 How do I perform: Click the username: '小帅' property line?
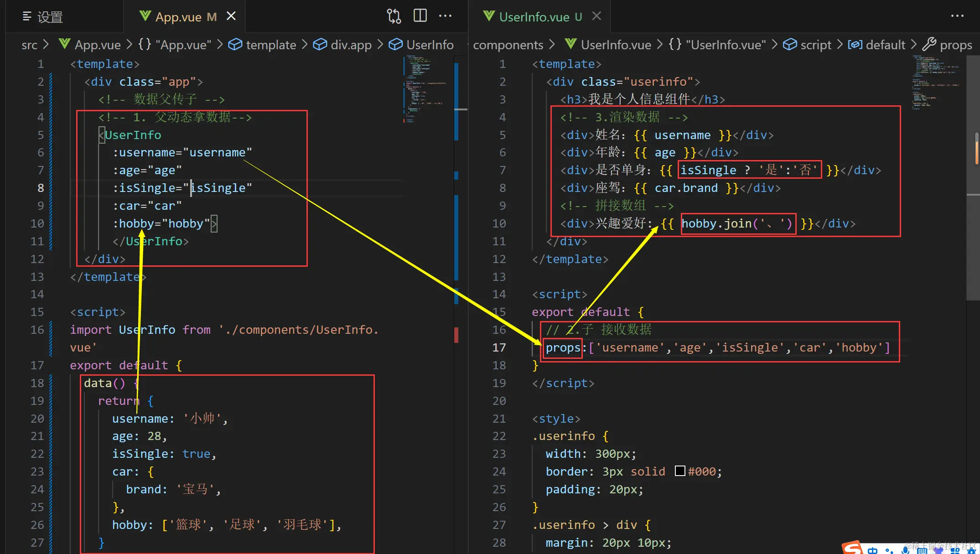point(170,419)
